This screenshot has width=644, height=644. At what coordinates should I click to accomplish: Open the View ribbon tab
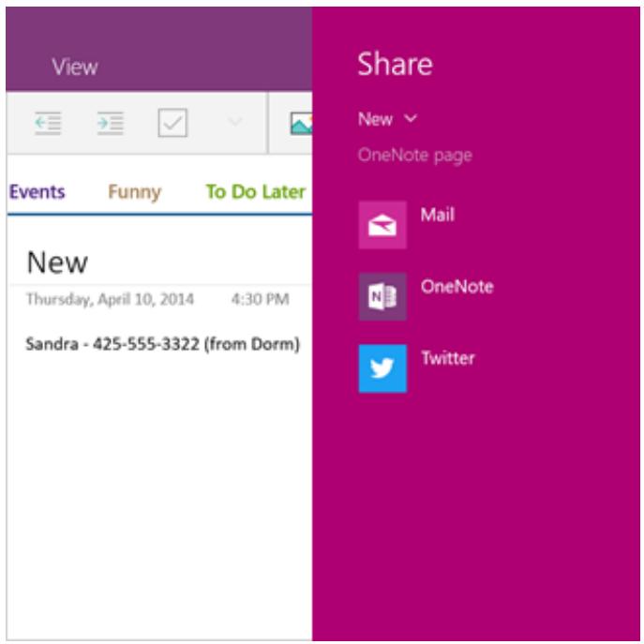(75, 67)
